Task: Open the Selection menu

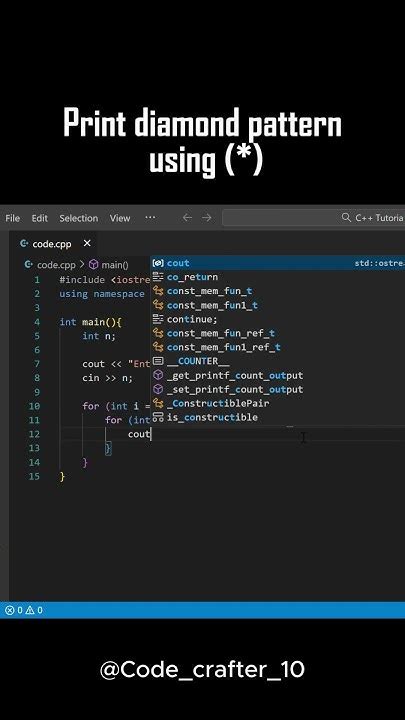Action: (79, 218)
